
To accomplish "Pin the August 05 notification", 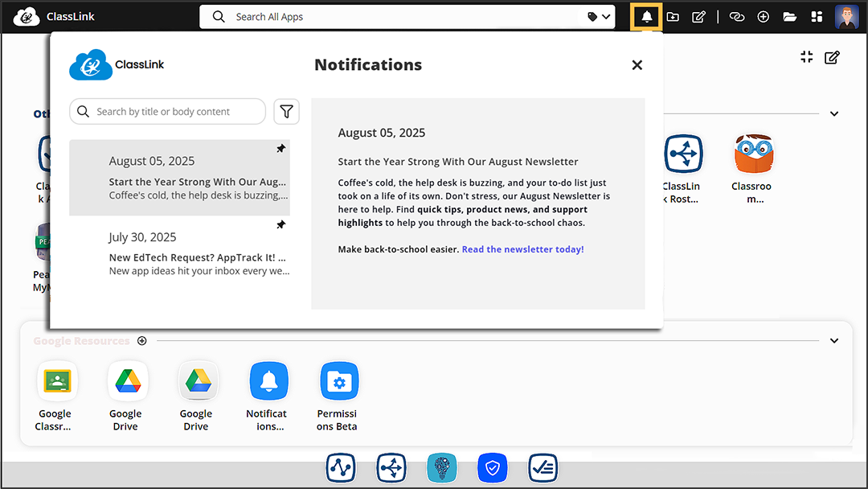I will pyautogui.click(x=281, y=148).
